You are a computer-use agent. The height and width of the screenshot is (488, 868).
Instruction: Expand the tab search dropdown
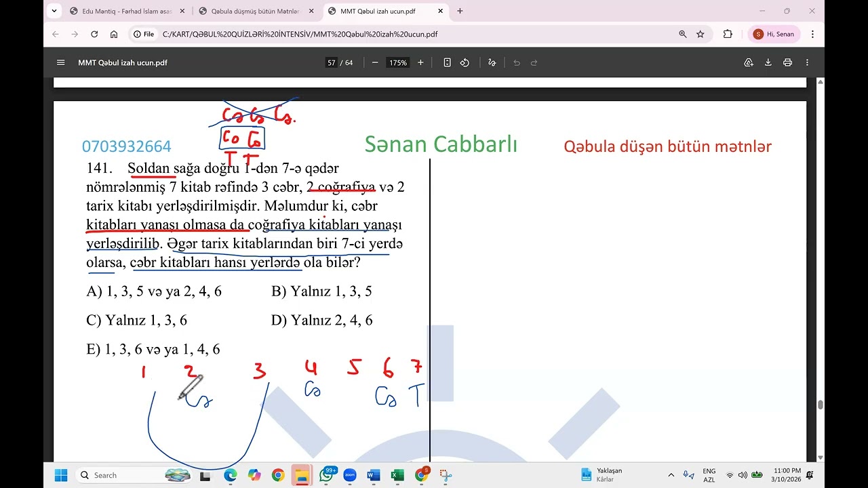pos(54,12)
